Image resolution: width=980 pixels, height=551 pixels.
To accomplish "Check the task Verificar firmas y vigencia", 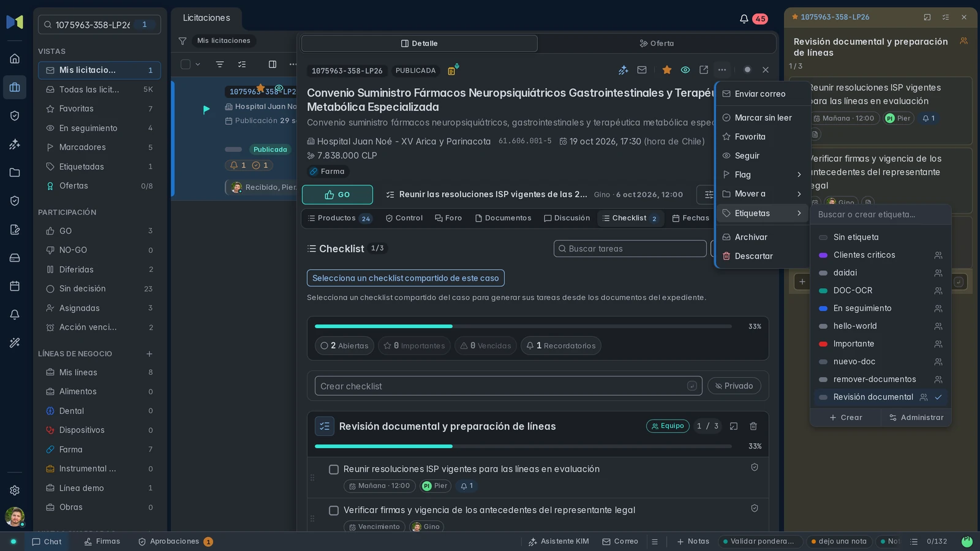I will pos(334,511).
